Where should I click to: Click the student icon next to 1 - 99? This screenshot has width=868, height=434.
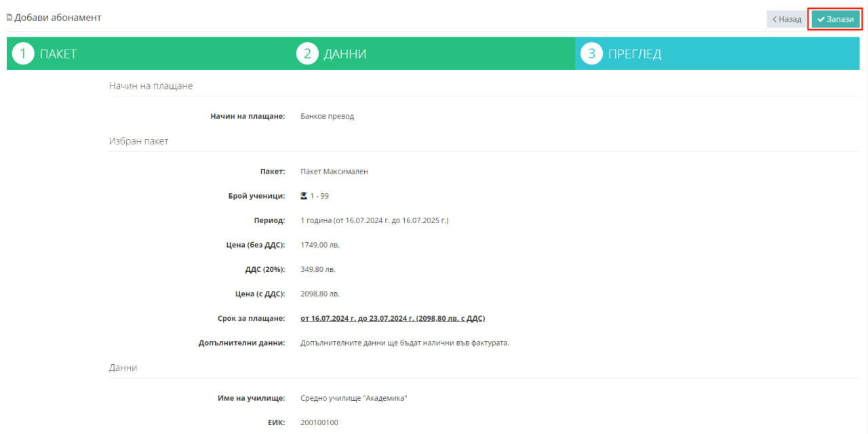[304, 196]
